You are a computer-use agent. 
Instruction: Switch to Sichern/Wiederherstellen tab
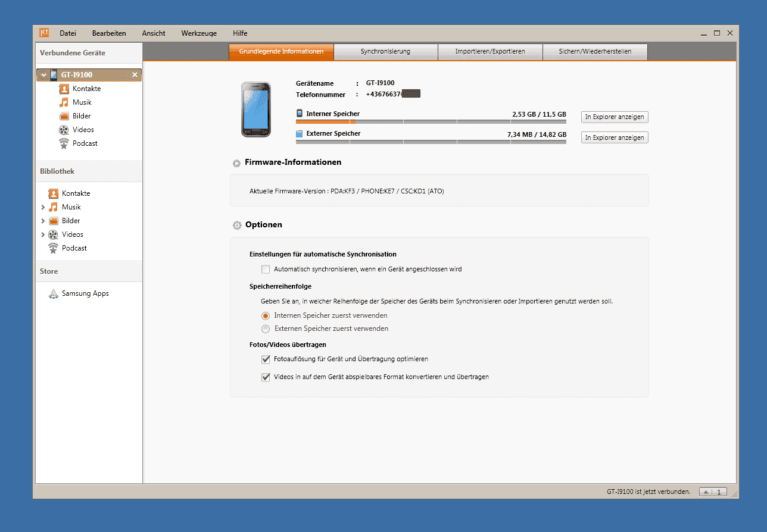(x=595, y=52)
